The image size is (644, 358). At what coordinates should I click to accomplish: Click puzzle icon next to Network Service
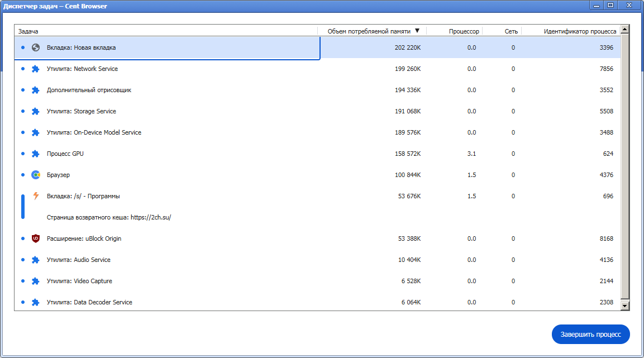click(36, 69)
